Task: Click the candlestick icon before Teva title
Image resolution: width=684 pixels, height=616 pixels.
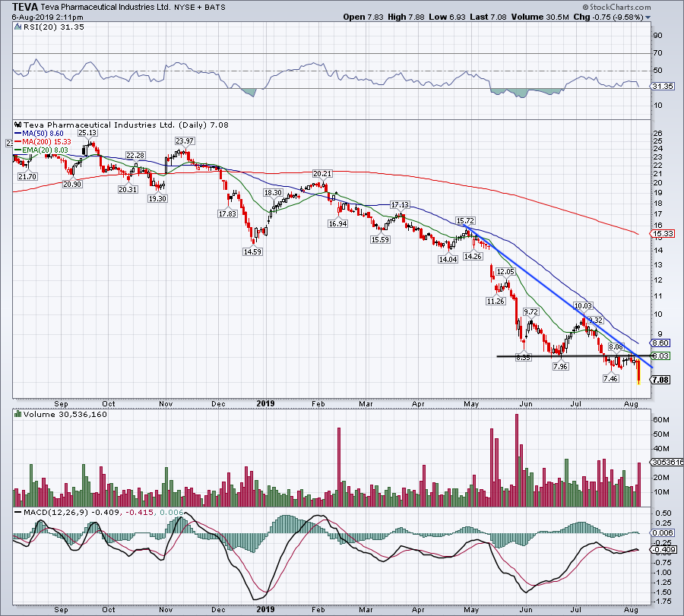Action: [18, 125]
